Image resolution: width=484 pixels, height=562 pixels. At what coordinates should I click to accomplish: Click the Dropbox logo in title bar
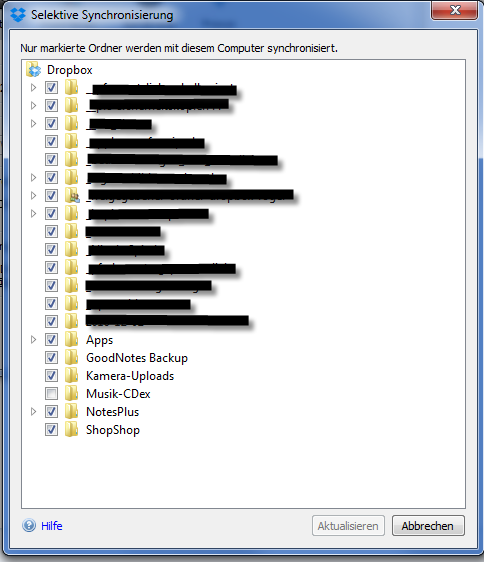coord(18,15)
